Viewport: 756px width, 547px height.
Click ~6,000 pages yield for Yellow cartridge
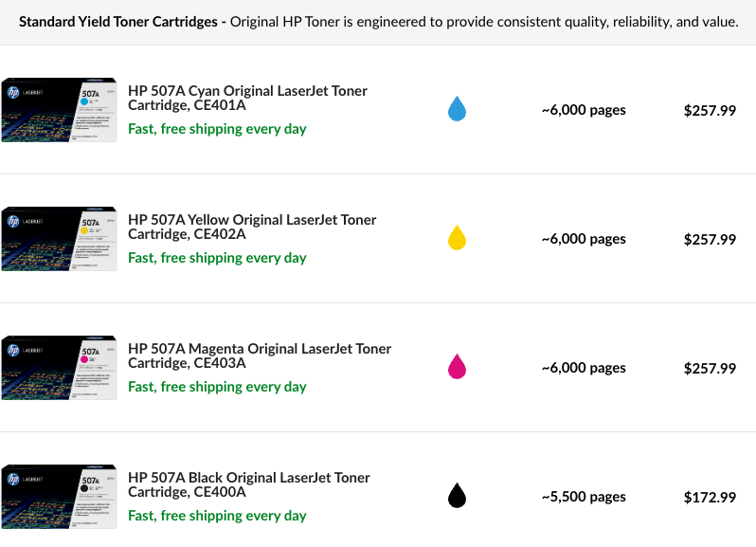(x=584, y=239)
